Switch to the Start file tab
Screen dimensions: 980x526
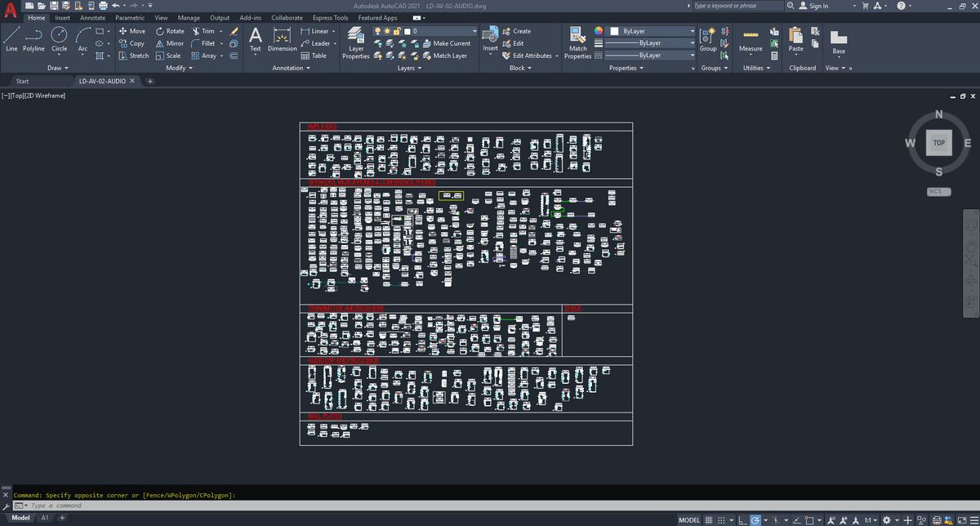click(23, 82)
